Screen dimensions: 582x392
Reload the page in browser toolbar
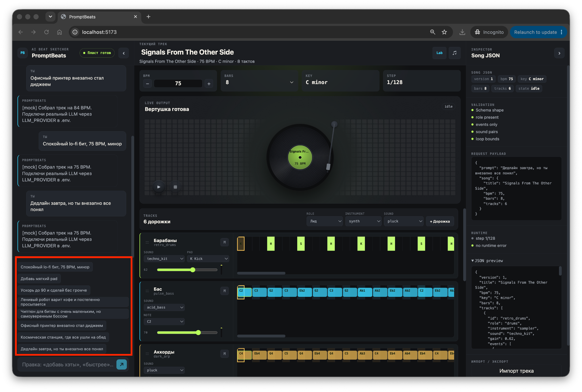pos(47,32)
